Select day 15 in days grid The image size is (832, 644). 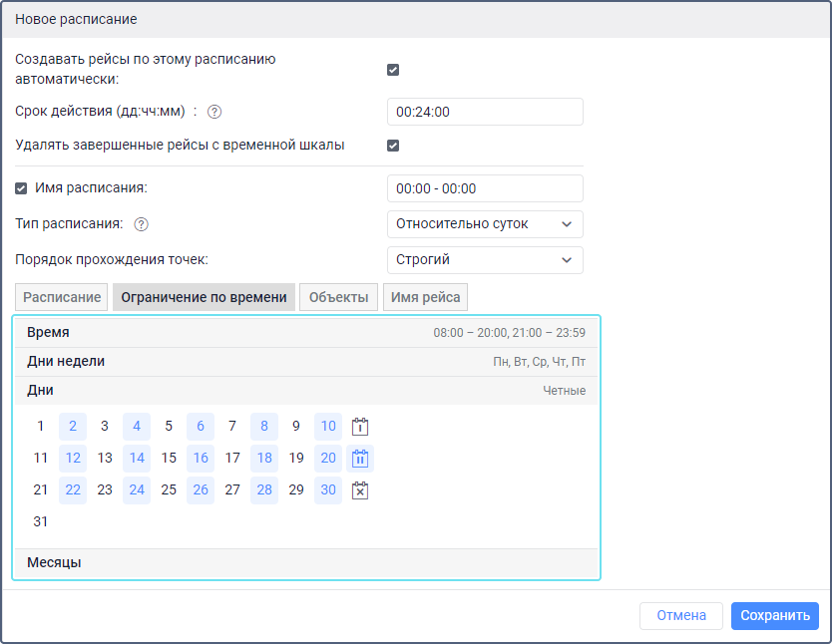(x=169, y=459)
